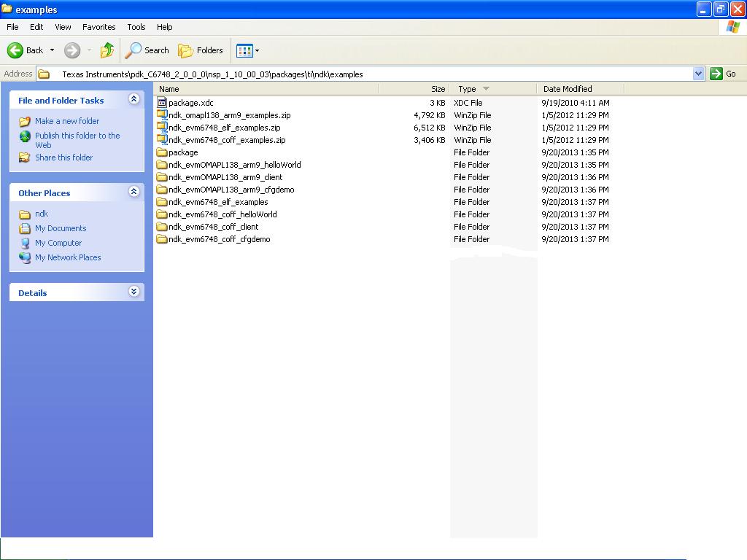Sort by the Size column header
The width and height of the screenshot is (747, 560).
414,89
